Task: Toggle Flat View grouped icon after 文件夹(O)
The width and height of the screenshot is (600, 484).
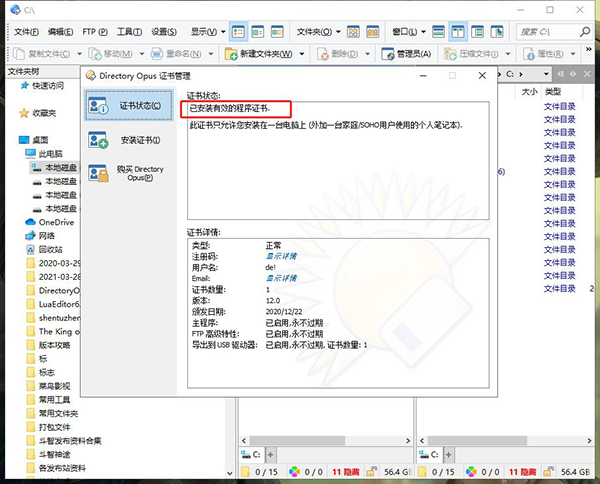Action: 353,32
